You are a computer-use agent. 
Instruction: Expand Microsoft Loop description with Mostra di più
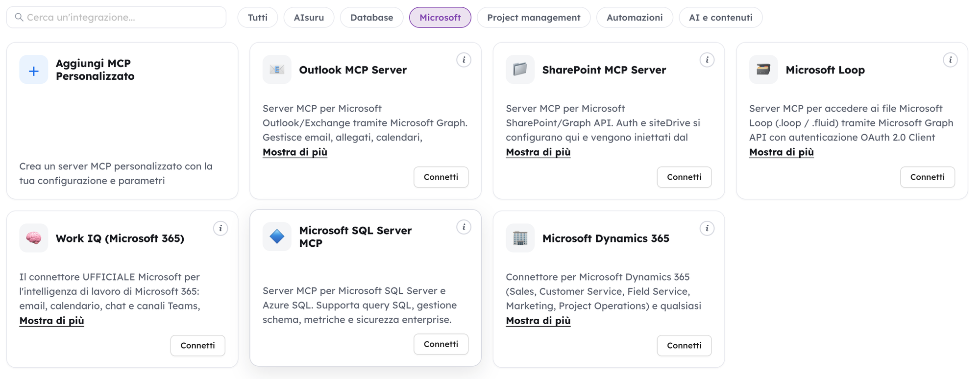pyautogui.click(x=782, y=152)
